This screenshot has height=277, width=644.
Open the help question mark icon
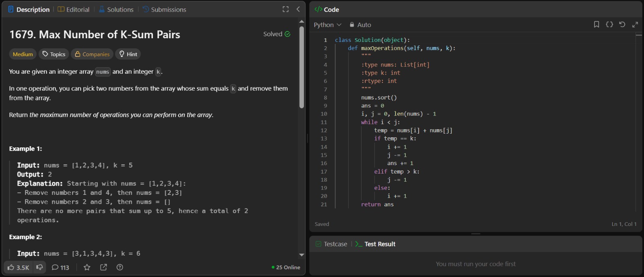pos(120,267)
